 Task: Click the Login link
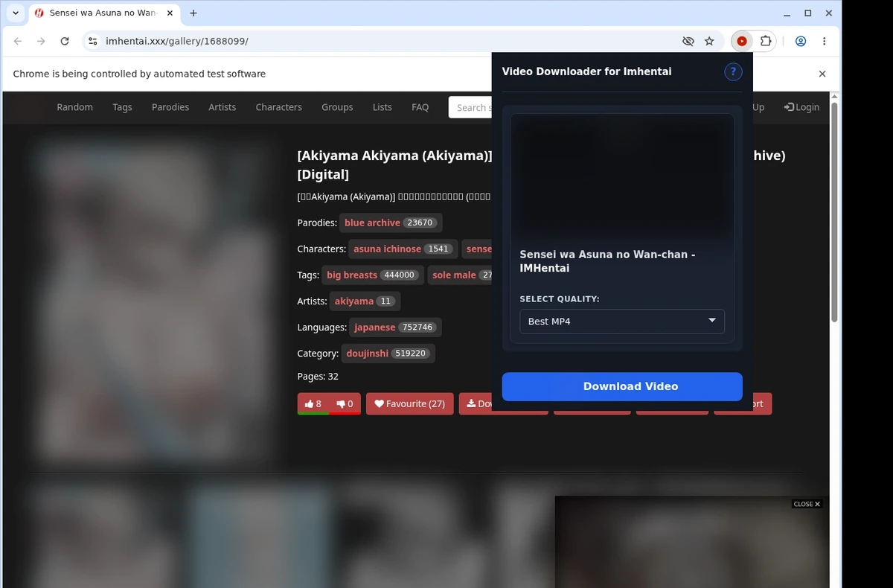pos(801,107)
